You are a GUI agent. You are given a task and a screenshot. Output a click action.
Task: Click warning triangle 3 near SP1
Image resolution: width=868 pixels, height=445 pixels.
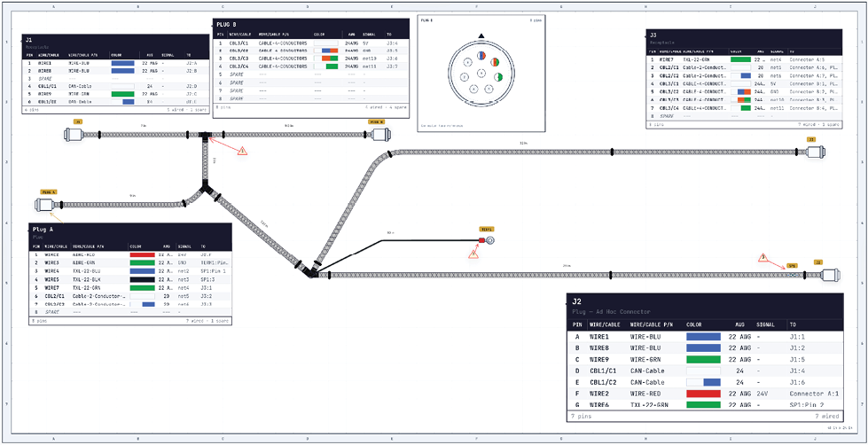pos(762,257)
